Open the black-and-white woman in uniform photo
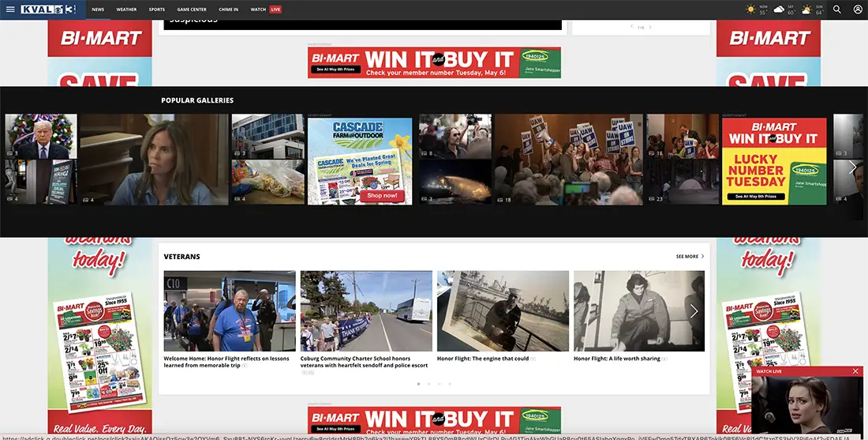Viewport: 868px width, 440px height. 639,311
